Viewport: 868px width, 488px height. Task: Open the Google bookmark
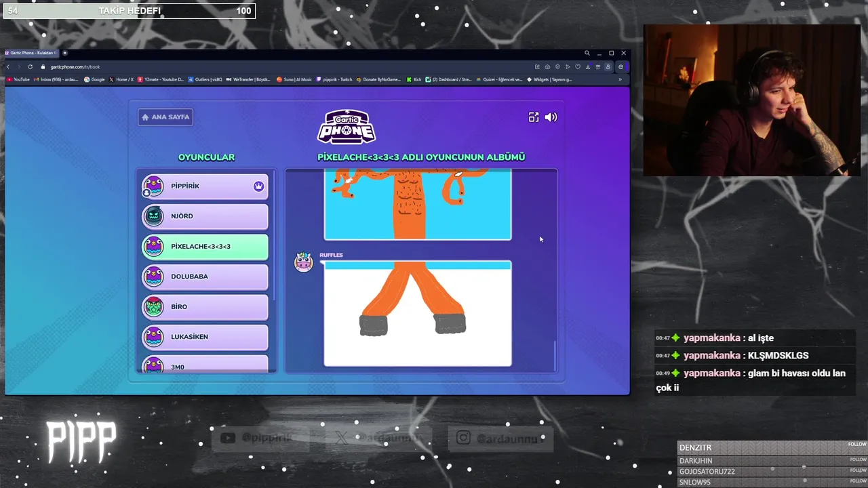tap(95, 79)
